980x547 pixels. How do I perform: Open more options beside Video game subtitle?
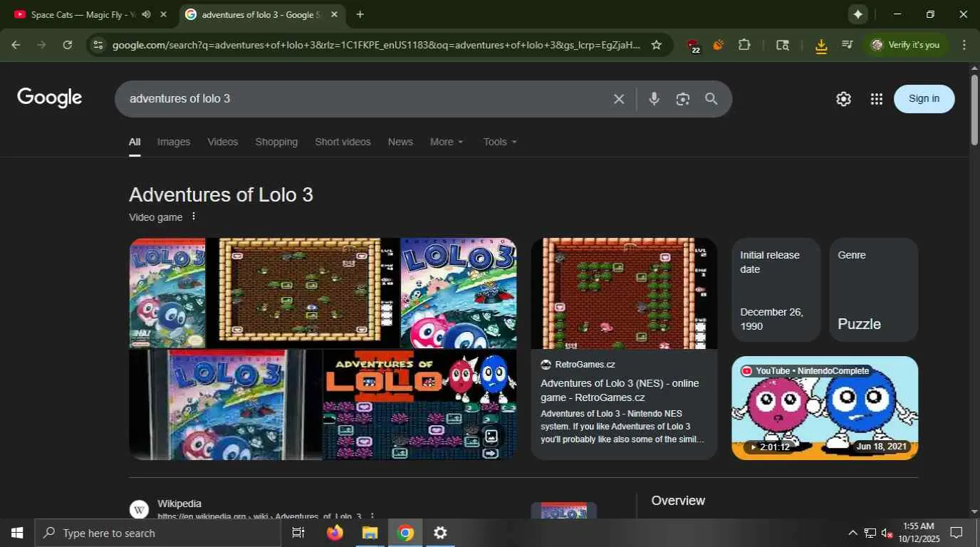193,217
